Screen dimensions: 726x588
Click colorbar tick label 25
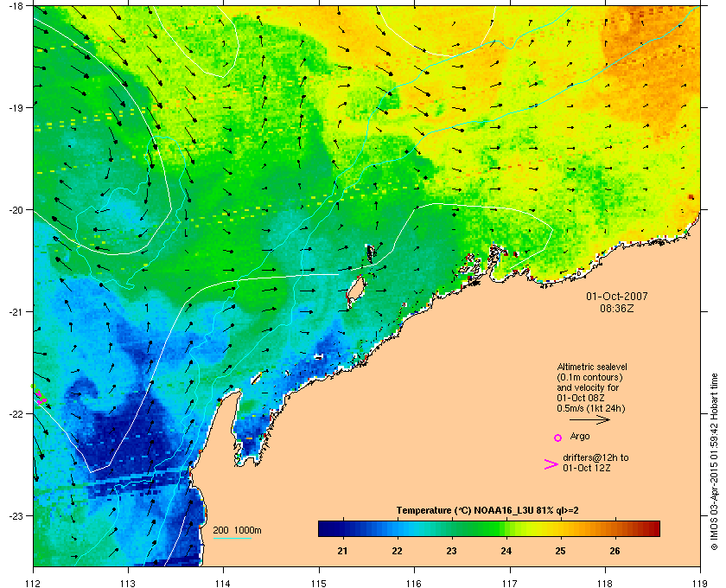coord(560,551)
